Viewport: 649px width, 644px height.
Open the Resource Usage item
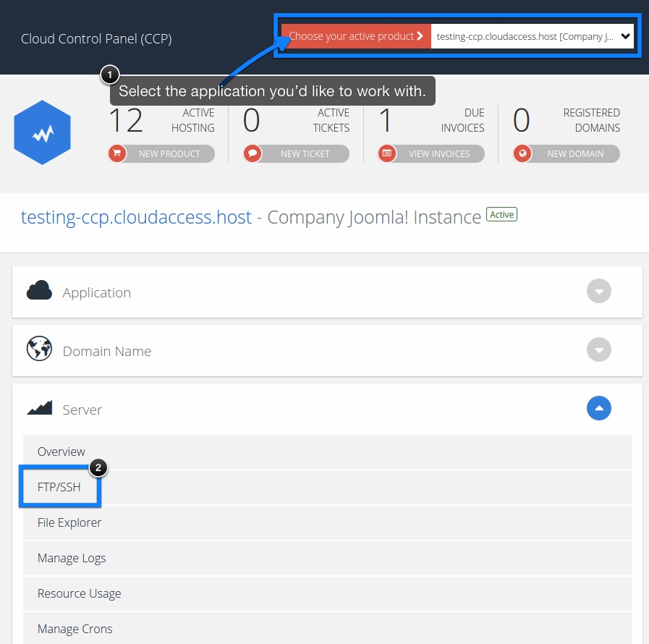(x=327, y=593)
